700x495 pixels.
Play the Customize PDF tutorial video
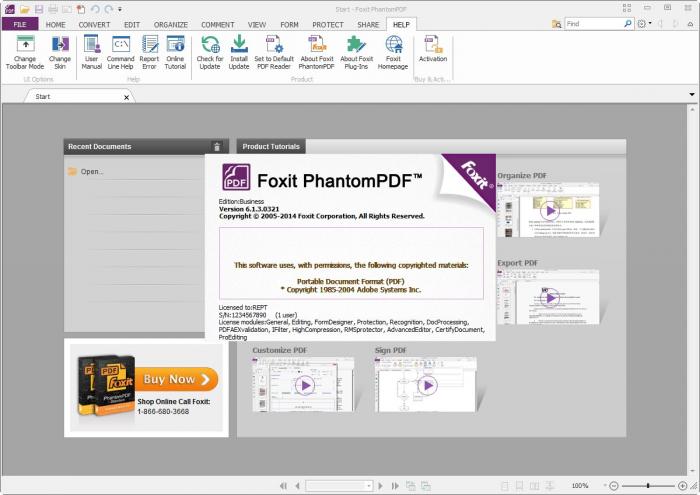click(305, 386)
